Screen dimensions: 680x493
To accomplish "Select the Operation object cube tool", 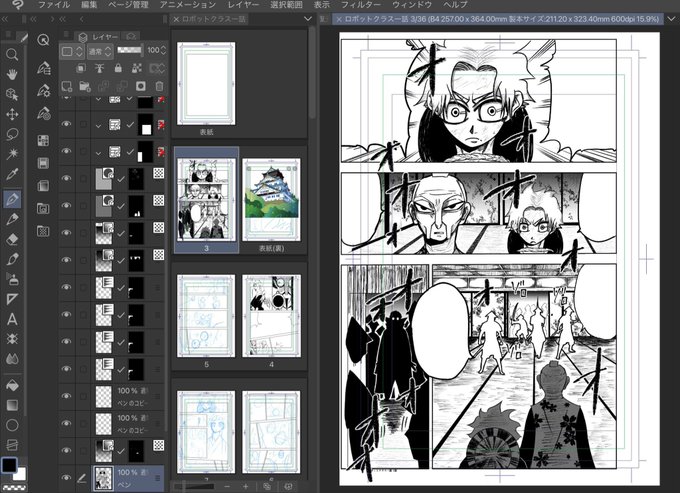I will [x=12, y=94].
